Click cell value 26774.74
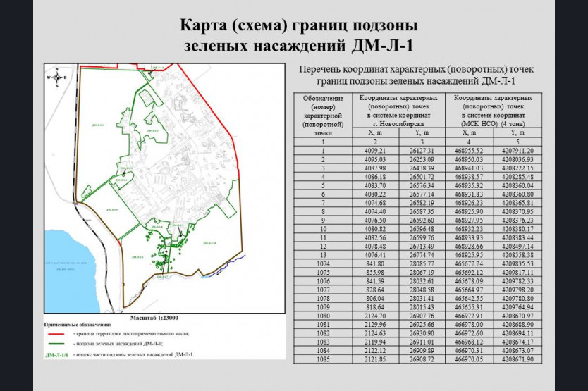Viewport: 588px width, 391px height. (422, 255)
